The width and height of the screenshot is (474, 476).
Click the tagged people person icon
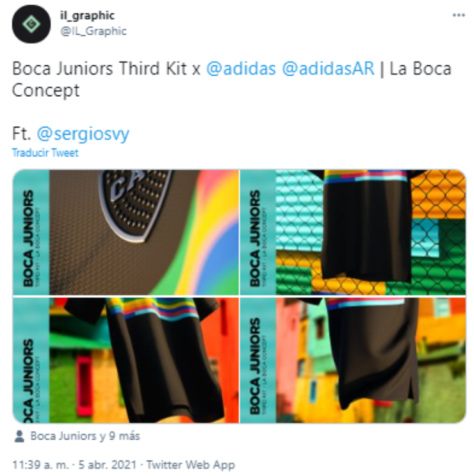[19, 436]
